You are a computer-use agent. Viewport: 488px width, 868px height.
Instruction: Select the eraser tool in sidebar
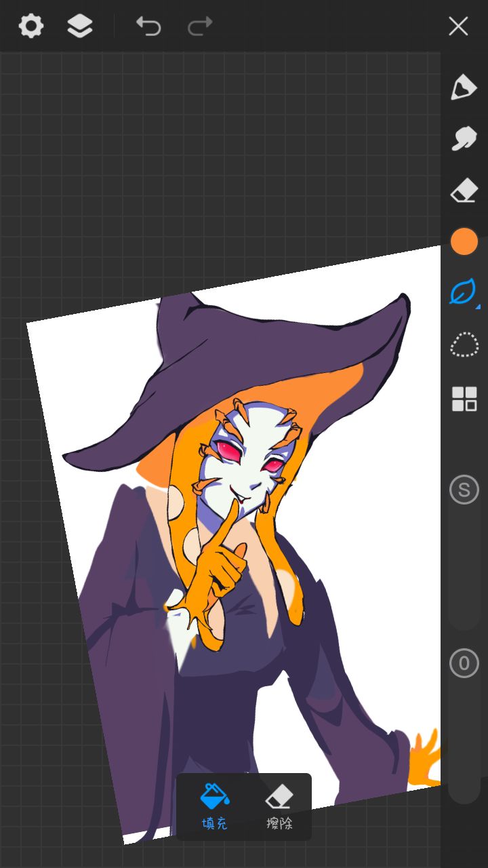[464, 191]
